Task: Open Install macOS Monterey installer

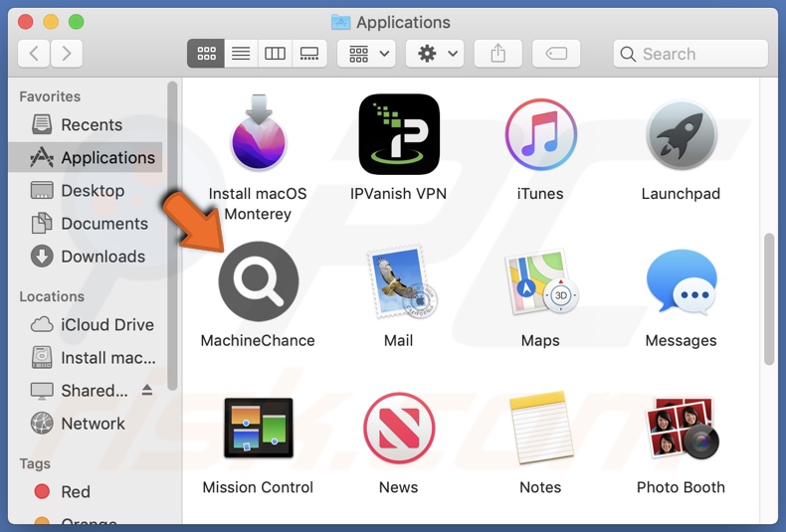Action: click(258, 135)
